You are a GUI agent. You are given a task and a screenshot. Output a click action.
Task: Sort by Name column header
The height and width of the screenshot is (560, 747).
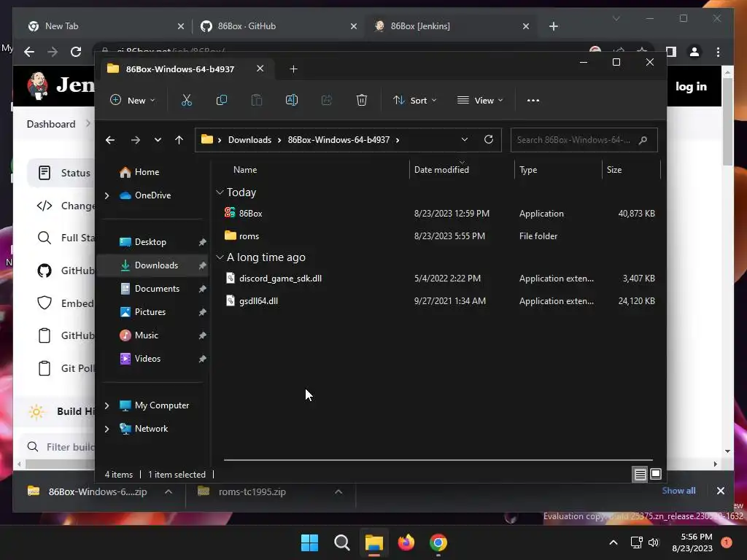pos(245,169)
